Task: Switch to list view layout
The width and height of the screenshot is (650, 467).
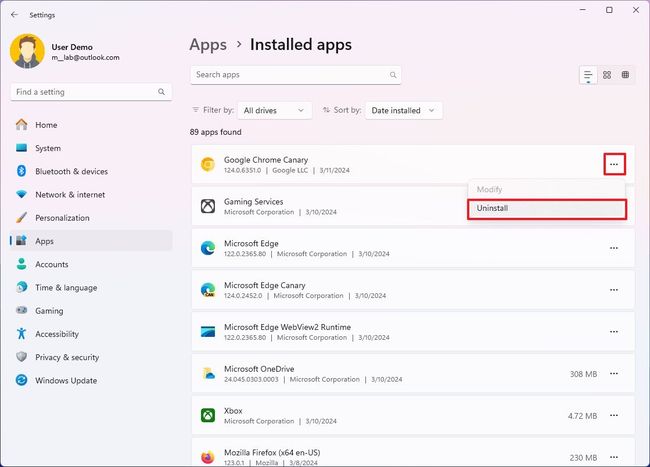Action: [x=588, y=75]
